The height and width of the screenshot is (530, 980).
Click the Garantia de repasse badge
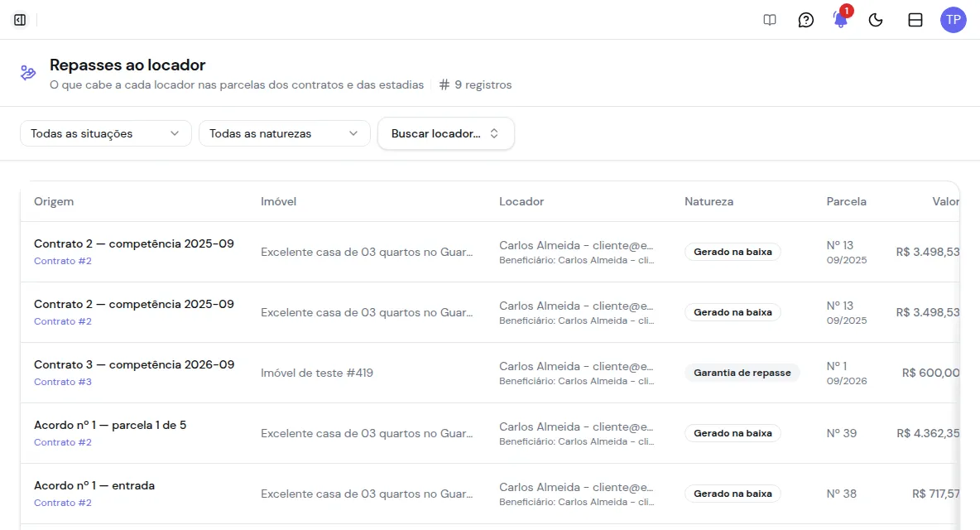tap(742, 373)
